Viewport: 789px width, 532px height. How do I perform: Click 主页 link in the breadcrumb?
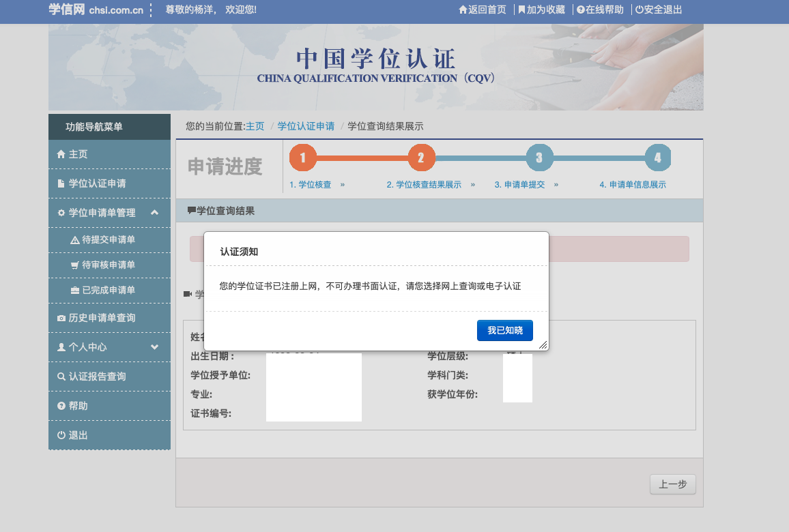click(x=255, y=126)
